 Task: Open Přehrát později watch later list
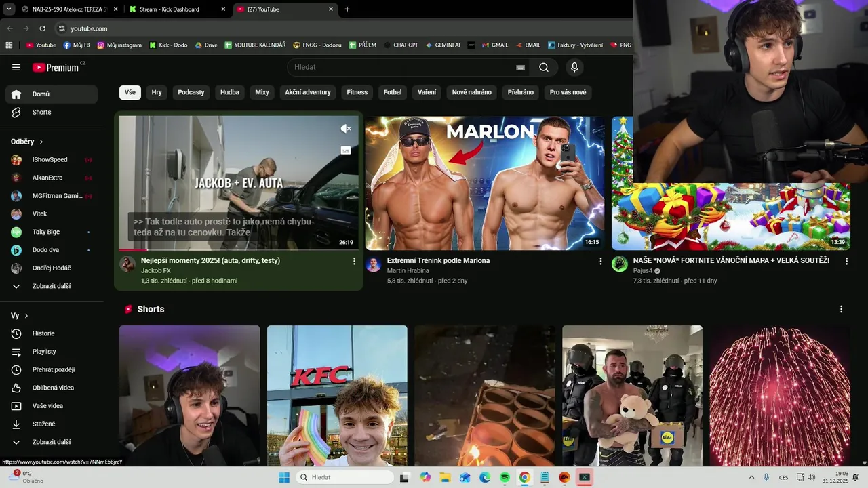click(52, 369)
